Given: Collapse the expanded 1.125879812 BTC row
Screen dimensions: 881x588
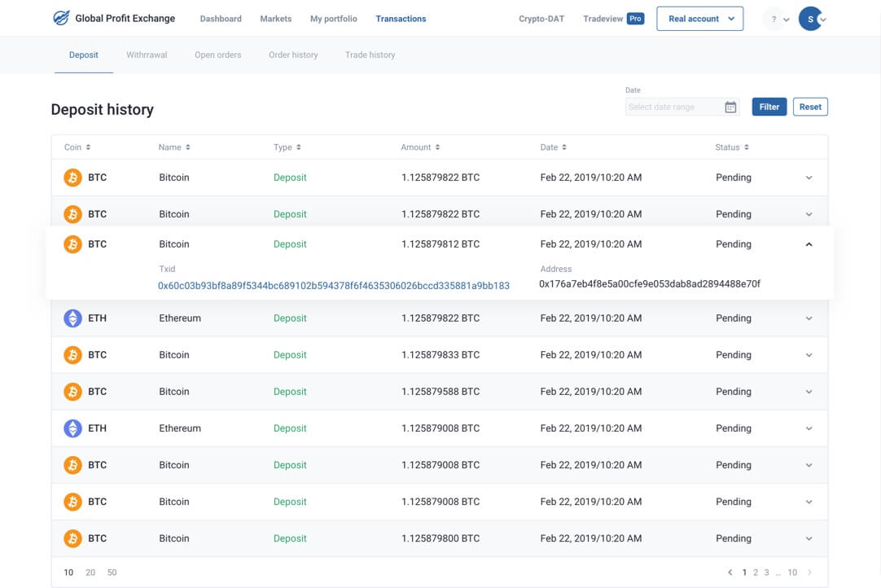Looking at the screenshot, I should [x=809, y=244].
